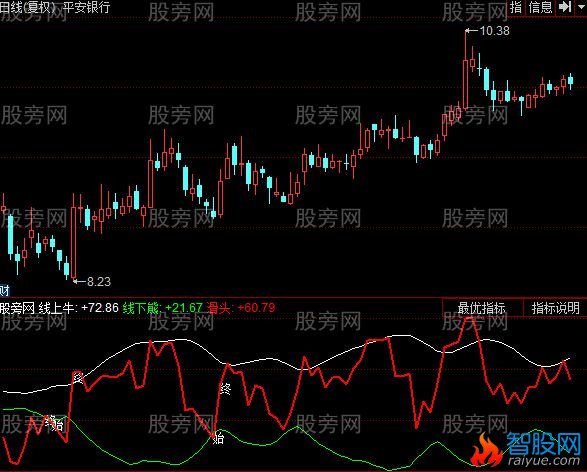Click the 10.38 high price arrow marker
Image resolution: width=587 pixels, height=472 pixels.
coord(488,31)
